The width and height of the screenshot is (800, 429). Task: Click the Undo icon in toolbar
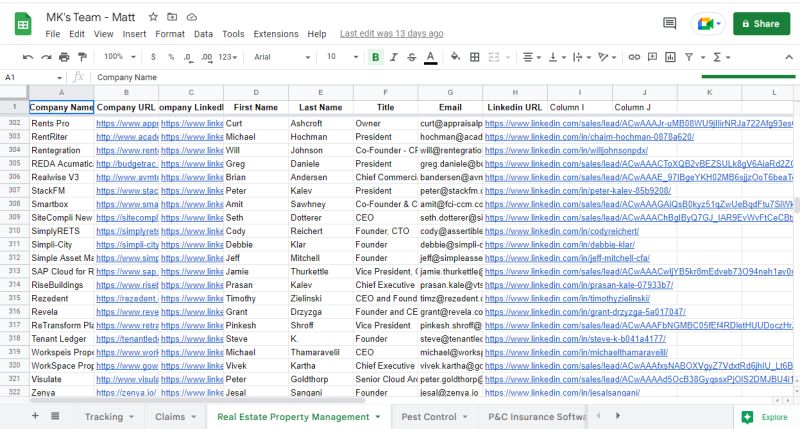tap(28, 57)
